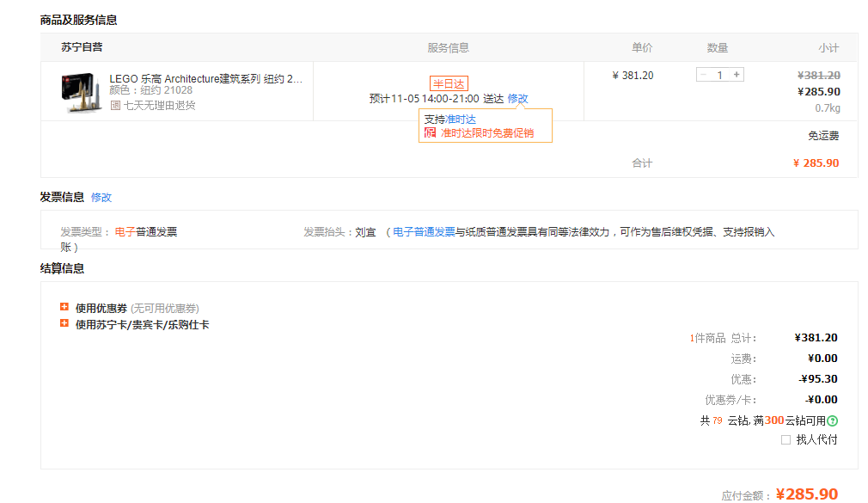Click 修改 beside the delivery time
868x503 pixels.
[x=517, y=99]
